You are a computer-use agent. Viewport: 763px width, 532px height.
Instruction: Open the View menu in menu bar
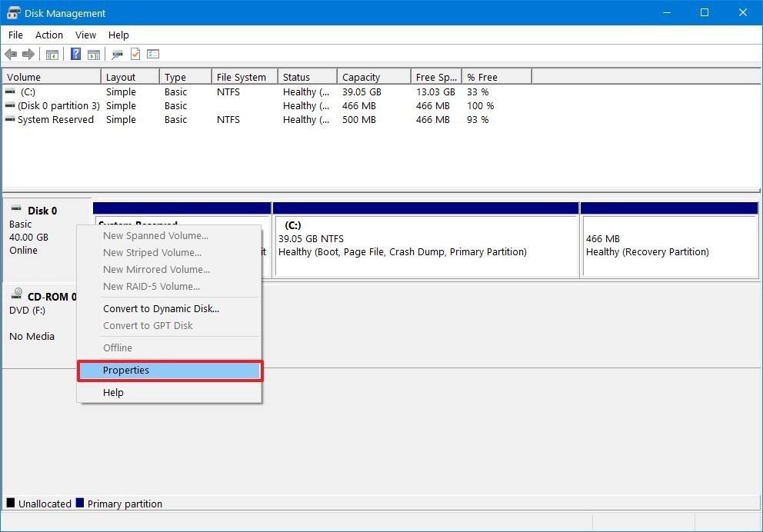(x=85, y=35)
